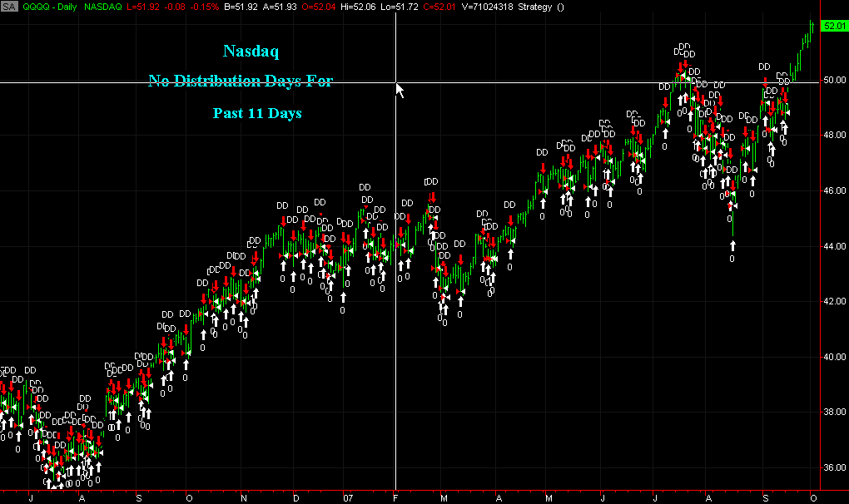
Task: Click the open value O=52.04
Action: click(317, 7)
